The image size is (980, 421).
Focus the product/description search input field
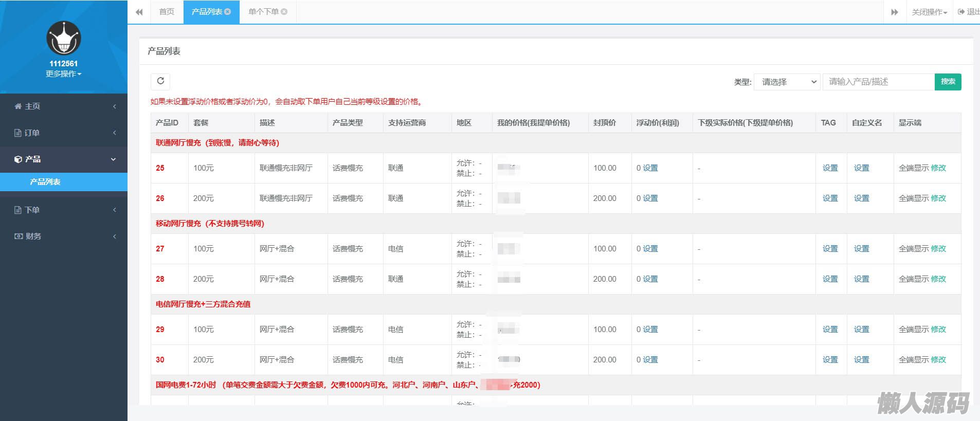878,82
